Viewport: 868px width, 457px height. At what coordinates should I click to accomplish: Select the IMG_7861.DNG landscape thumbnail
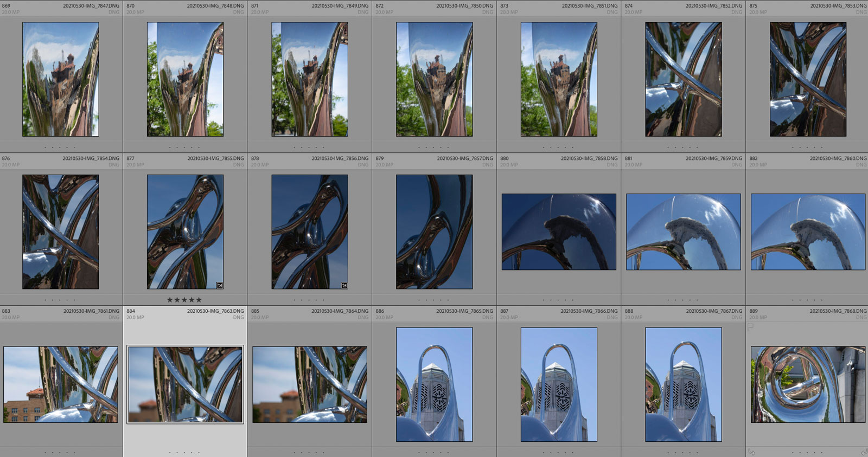[60, 384]
